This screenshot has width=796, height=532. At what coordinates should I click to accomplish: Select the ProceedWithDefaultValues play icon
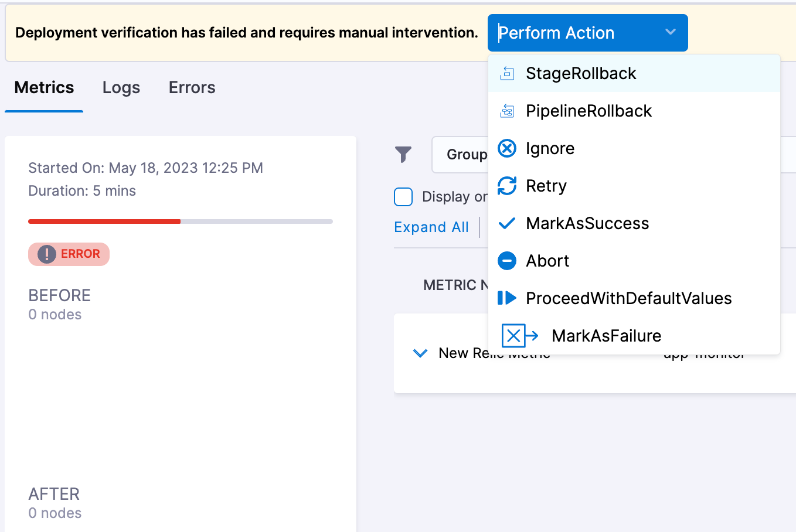pos(506,298)
